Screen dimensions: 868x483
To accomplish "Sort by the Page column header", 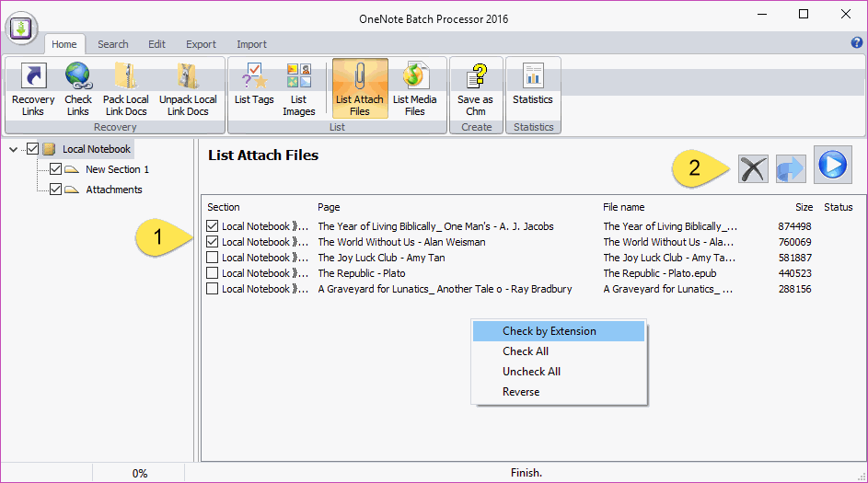I will pyautogui.click(x=329, y=207).
